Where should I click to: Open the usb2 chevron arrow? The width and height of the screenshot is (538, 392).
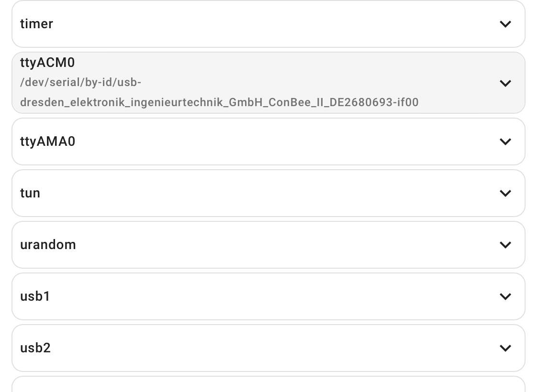point(505,348)
